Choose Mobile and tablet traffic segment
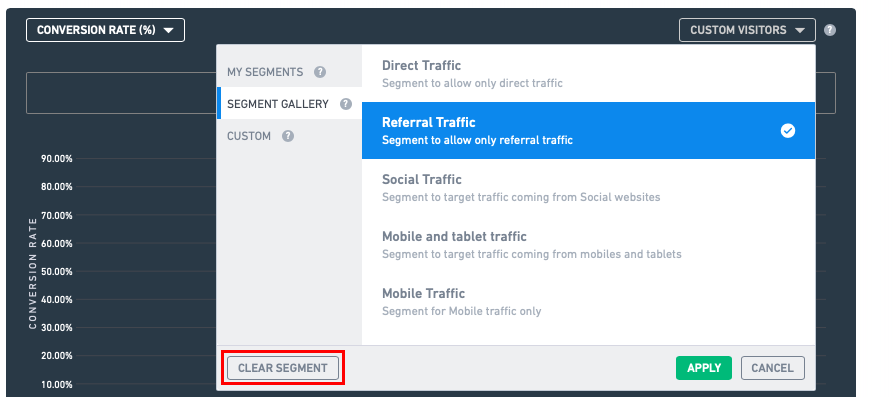895x397 pixels. 588,245
